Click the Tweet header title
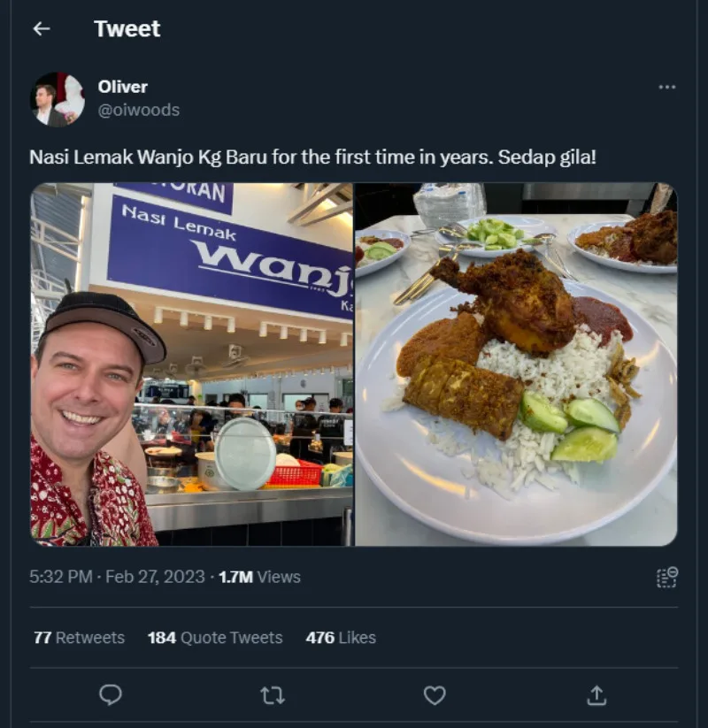The height and width of the screenshot is (728, 708). click(x=127, y=29)
